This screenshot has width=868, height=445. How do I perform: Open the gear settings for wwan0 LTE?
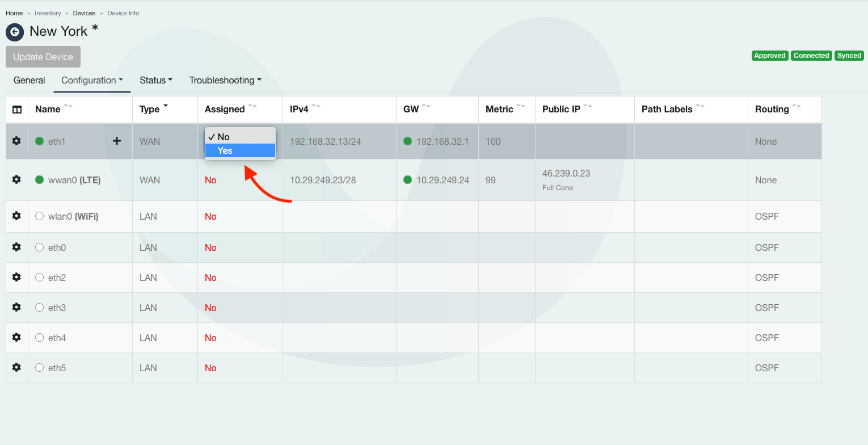click(16, 179)
